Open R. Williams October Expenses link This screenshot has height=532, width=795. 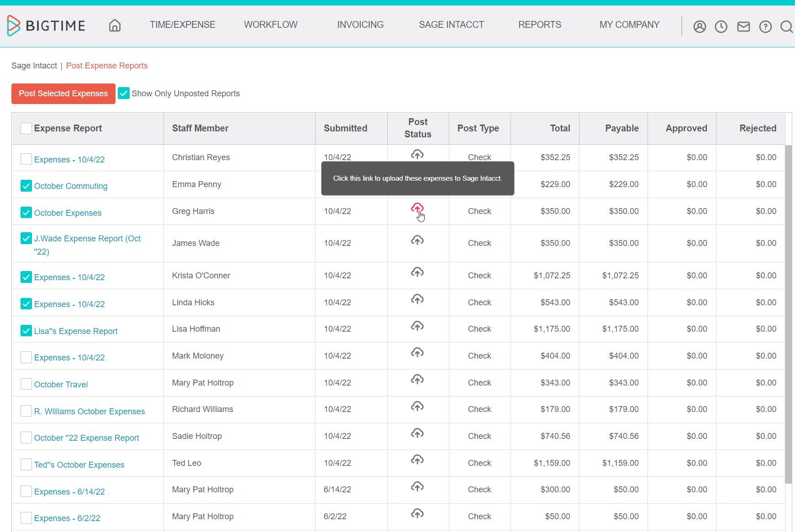coord(90,412)
